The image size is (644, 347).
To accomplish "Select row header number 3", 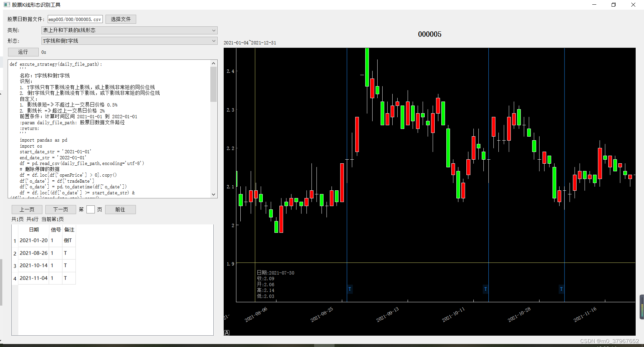I will [15, 266].
